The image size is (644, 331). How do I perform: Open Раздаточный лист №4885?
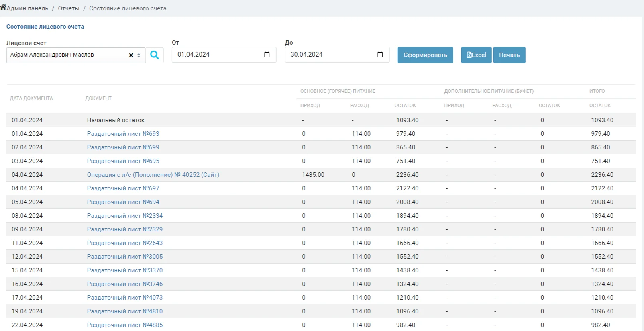(x=125, y=325)
